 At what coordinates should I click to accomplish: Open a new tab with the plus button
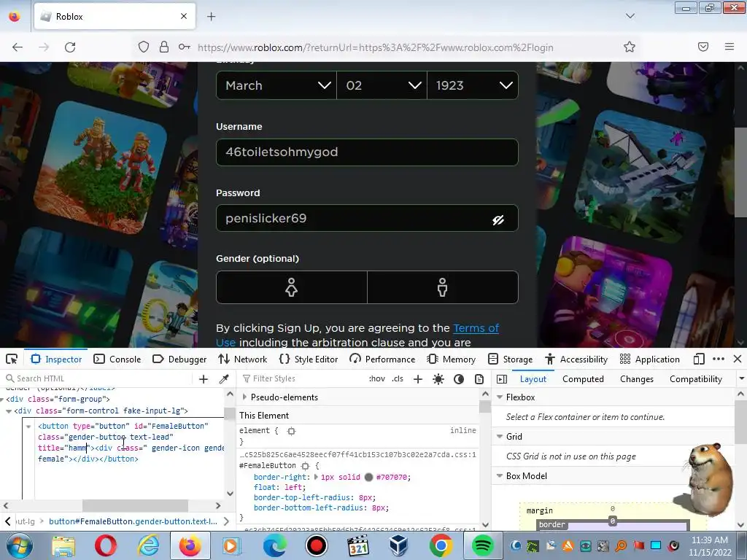[211, 17]
